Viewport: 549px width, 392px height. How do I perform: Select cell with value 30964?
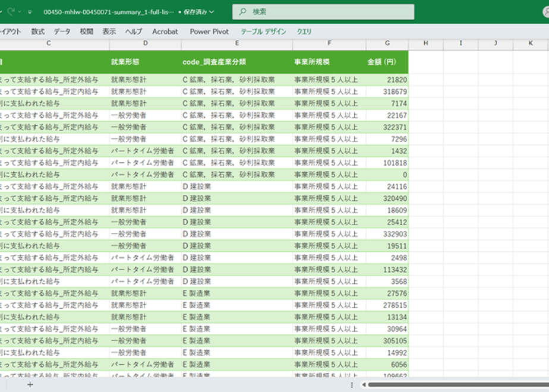tap(387, 329)
